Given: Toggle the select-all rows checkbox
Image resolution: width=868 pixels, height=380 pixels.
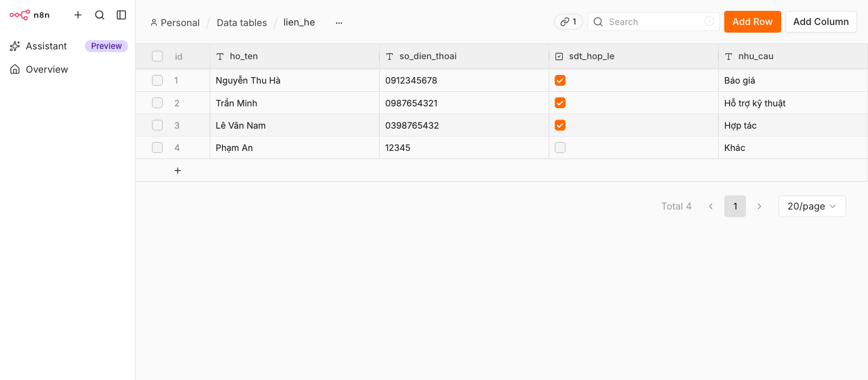Looking at the screenshot, I should (157, 56).
